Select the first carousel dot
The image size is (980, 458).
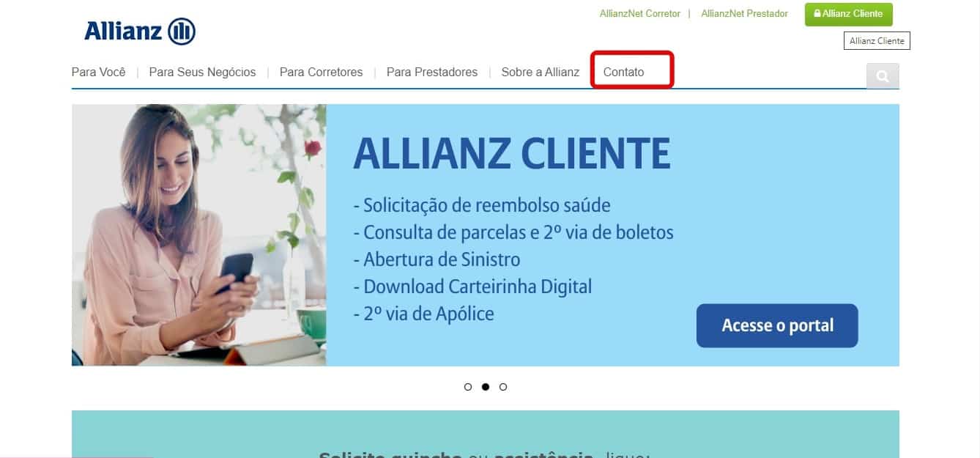(x=468, y=387)
